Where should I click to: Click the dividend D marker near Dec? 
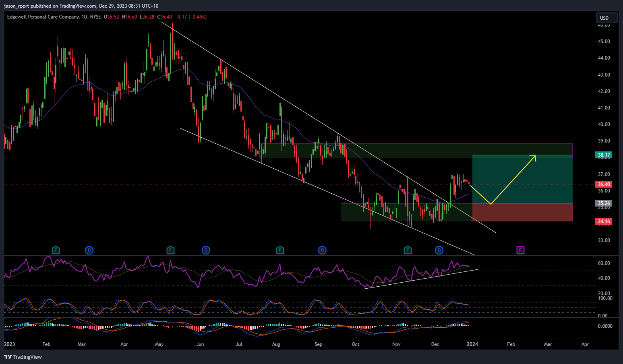[439, 250]
